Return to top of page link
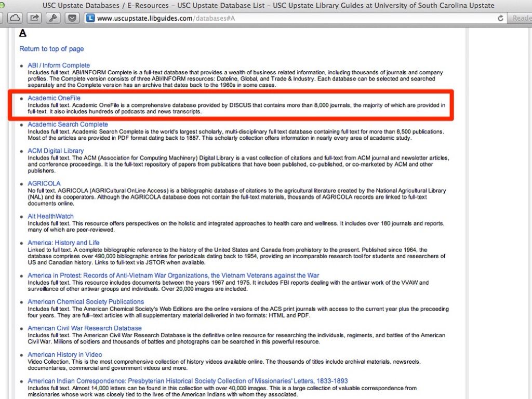Screen dimensions: 532x399 coord(51,49)
